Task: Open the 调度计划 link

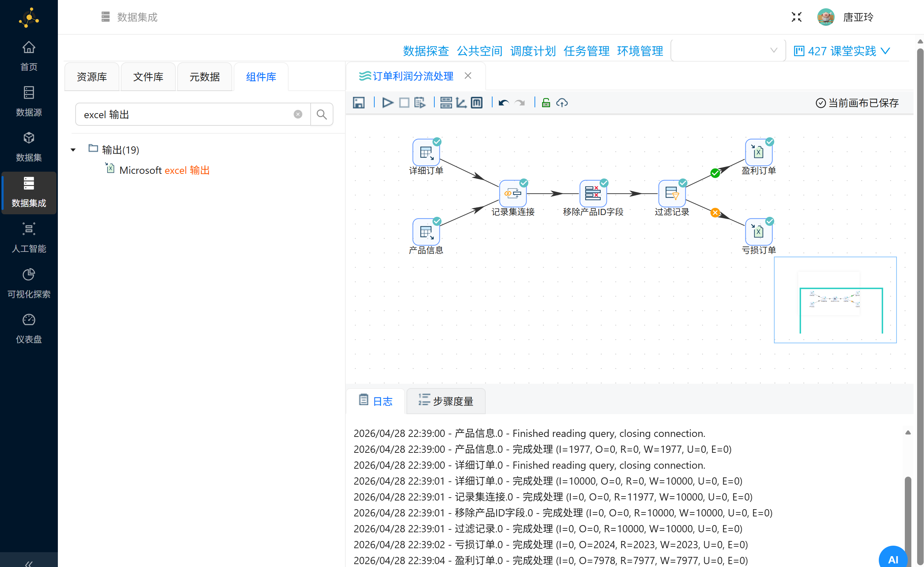Action: click(x=533, y=51)
